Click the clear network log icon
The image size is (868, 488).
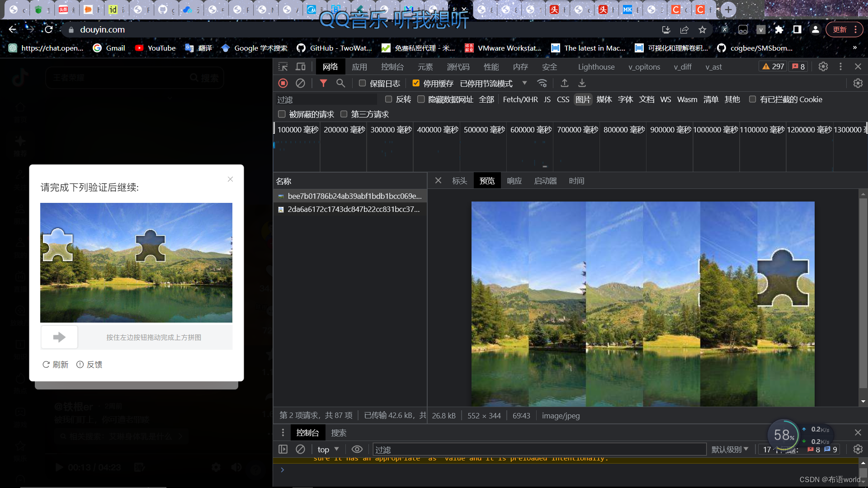click(x=300, y=83)
